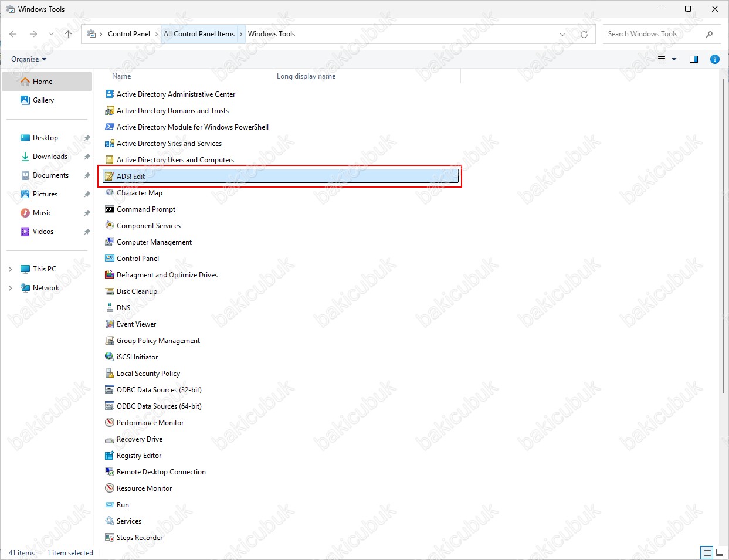
Task: Click the DNS manager icon
Action: coord(110,308)
